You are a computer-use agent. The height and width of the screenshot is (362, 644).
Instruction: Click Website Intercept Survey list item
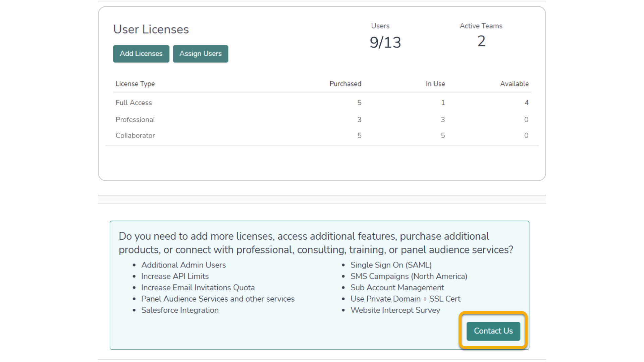pos(395,310)
